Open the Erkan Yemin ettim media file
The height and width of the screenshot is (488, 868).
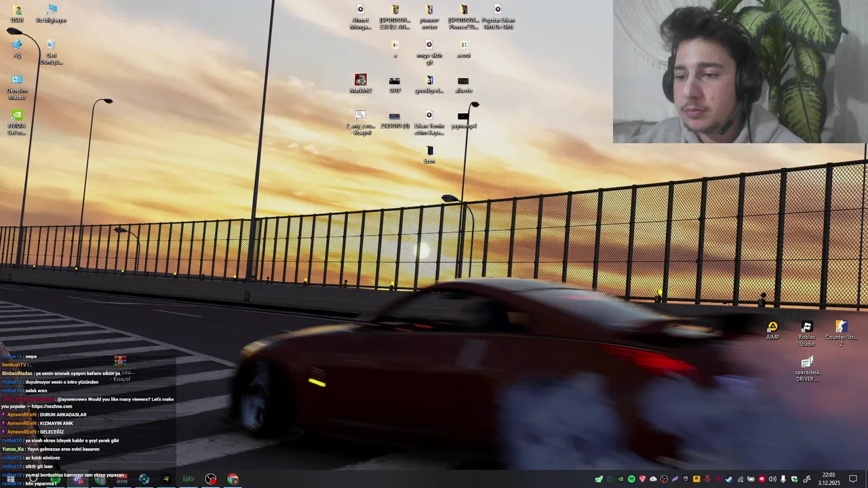click(x=429, y=123)
